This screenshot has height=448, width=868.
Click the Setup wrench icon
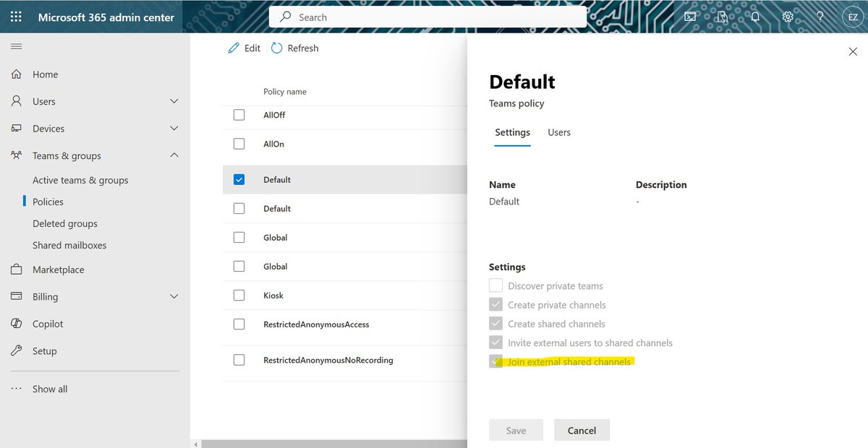pyautogui.click(x=16, y=350)
